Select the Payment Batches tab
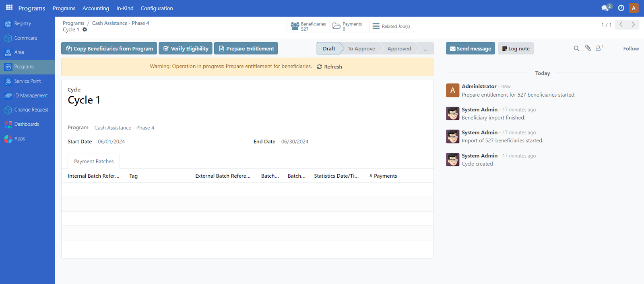644x284 pixels. 94,162
